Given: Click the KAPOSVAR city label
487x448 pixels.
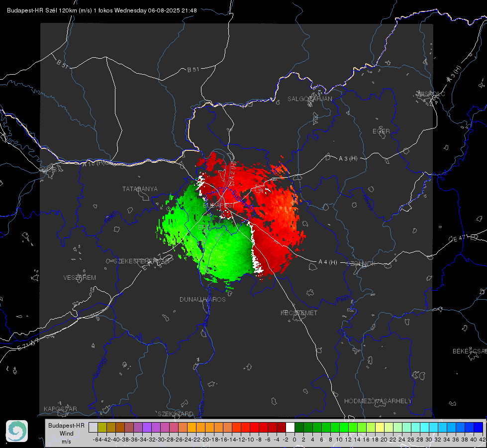Looking at the screenshot, I should pyautogui.click(x=60, y=409).
